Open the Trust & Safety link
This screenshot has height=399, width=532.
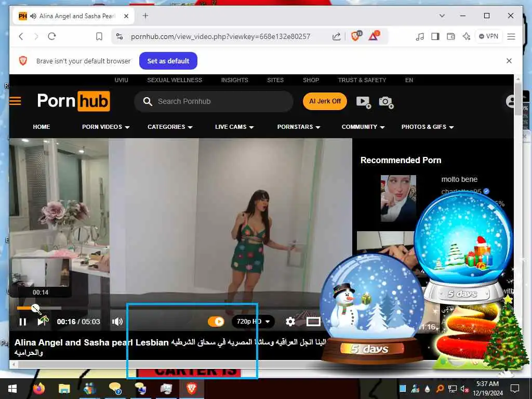362,80
